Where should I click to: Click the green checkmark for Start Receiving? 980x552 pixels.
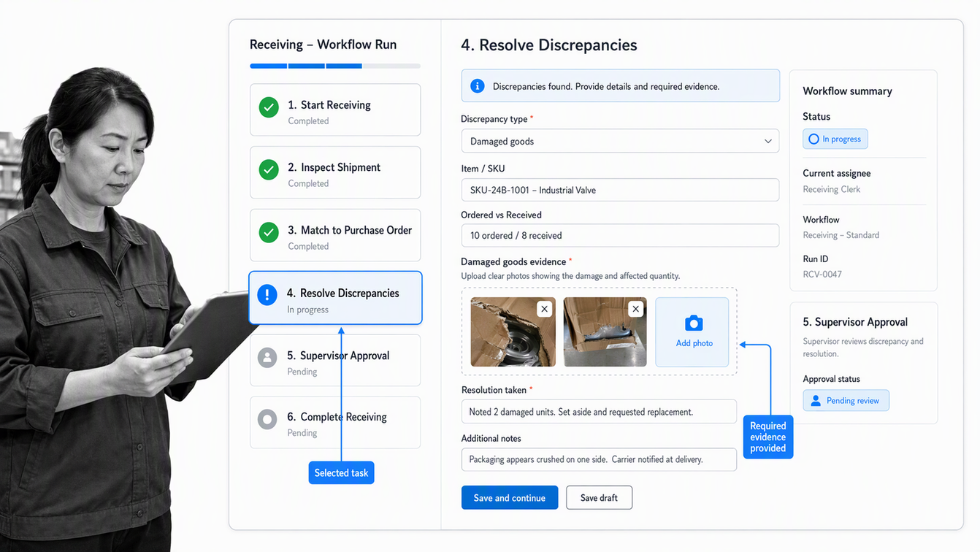[x=269, y=107]
